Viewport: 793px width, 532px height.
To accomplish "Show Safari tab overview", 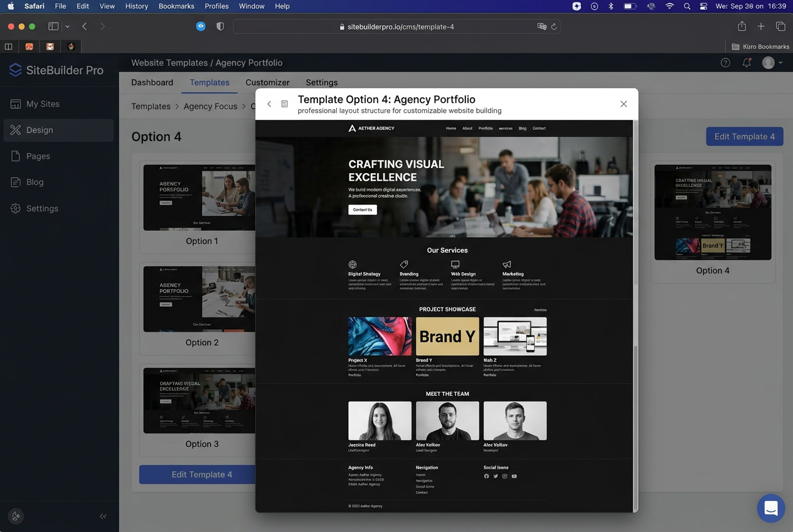I will (x=780, y=26).
